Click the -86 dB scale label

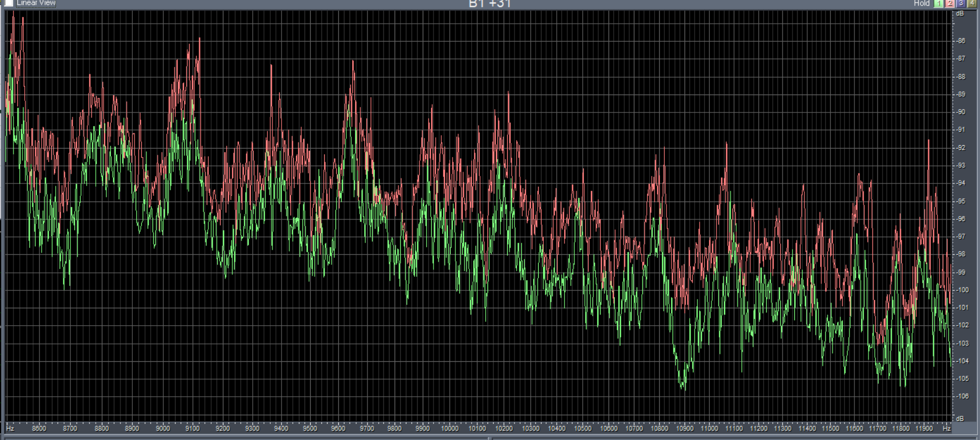960,41
